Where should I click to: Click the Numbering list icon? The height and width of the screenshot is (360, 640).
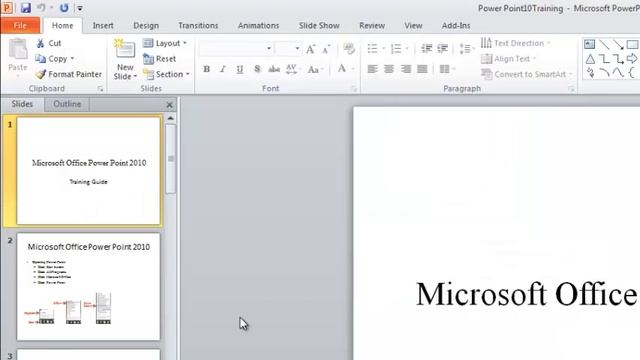coord(396,49)
